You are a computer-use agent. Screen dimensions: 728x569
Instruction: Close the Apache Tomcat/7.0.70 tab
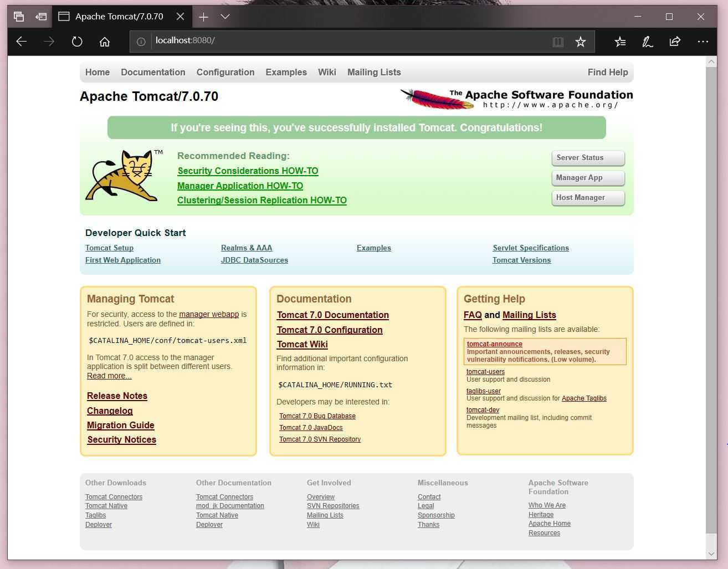180,17
